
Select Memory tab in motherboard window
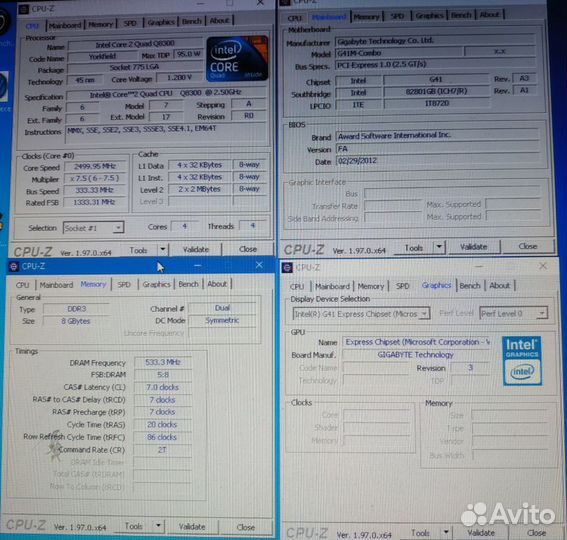coord(367,17)
